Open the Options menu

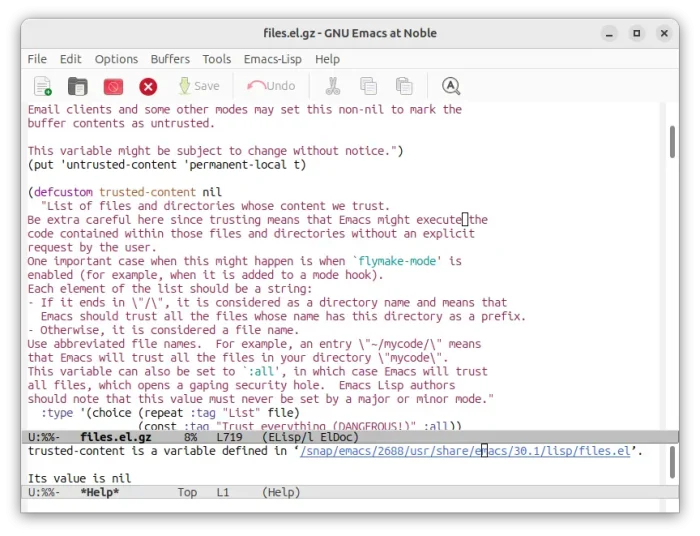pyautogui.click(x=116, y=59)
